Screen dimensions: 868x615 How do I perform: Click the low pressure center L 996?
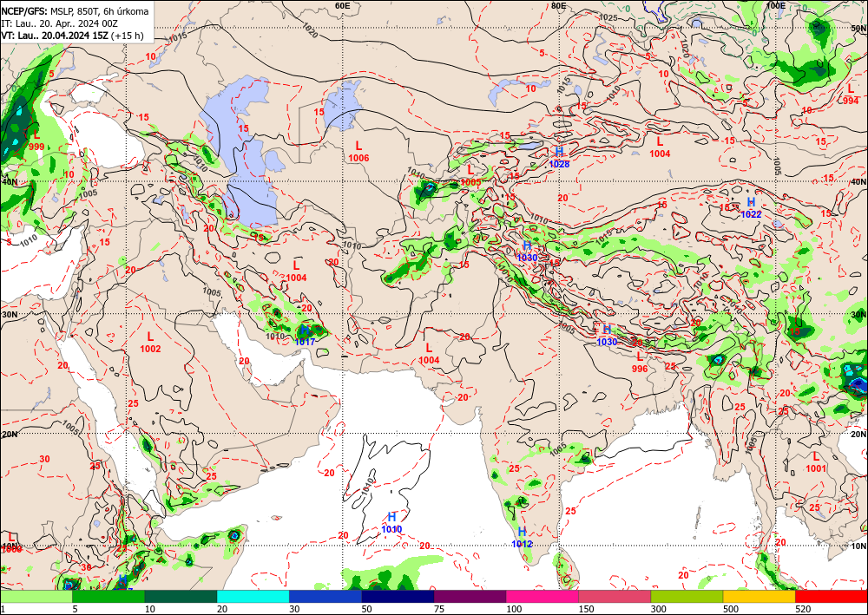pyautogui.click(x=640, y=363)
